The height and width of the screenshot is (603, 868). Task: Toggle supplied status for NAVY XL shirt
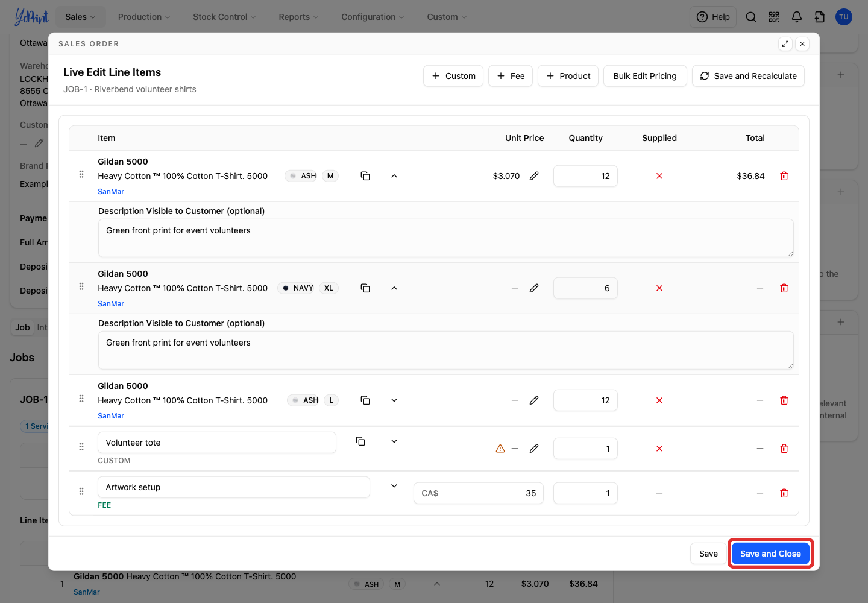[x=659, y=288]
